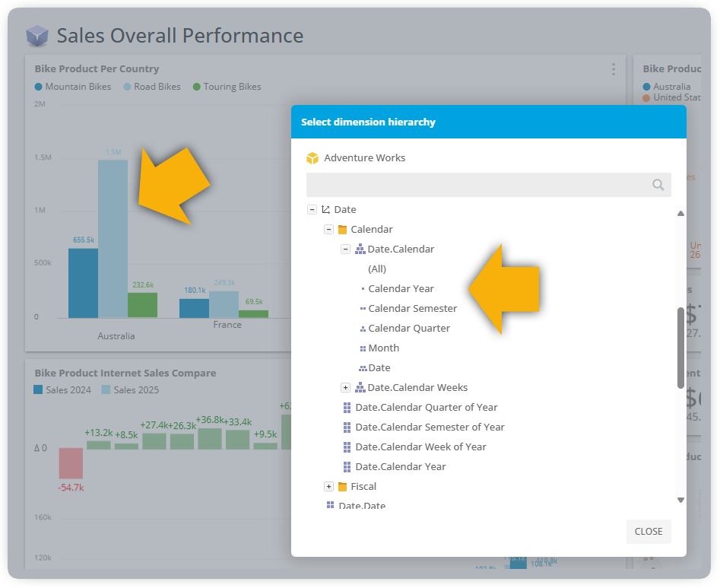
Task: Toggle Road Bikes legend series
Action: pyautogui.click(x=151, y=87)
